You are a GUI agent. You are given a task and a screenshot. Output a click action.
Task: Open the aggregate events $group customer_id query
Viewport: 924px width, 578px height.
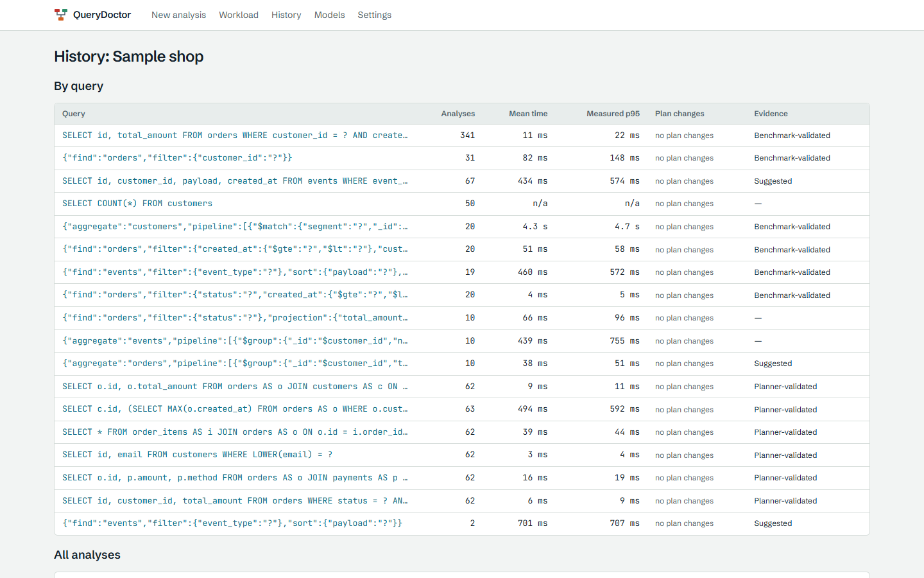click(x=235, y=341)
